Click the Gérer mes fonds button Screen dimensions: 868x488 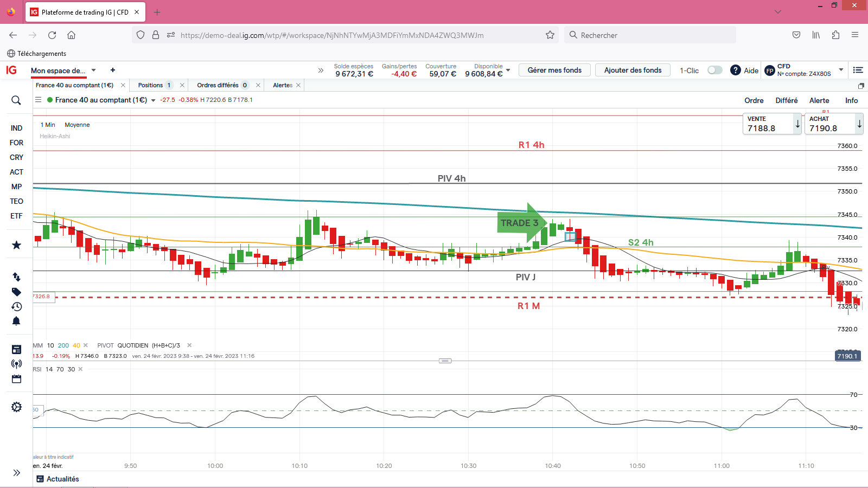pos(554,70)
